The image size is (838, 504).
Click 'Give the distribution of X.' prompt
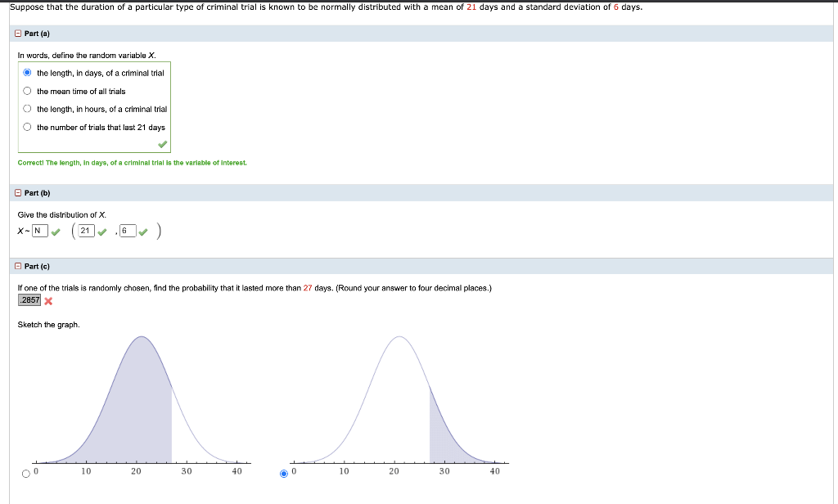(x=62, y=215)
